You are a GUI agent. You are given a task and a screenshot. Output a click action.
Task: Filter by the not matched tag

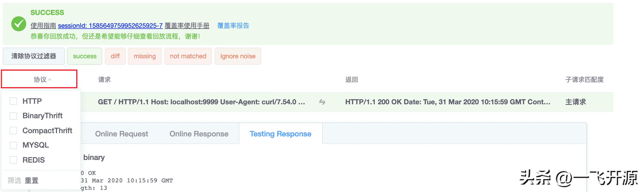188,56
